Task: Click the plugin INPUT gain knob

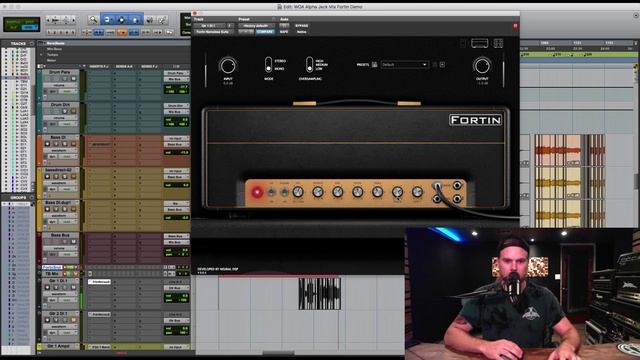Action: [227, 66]
